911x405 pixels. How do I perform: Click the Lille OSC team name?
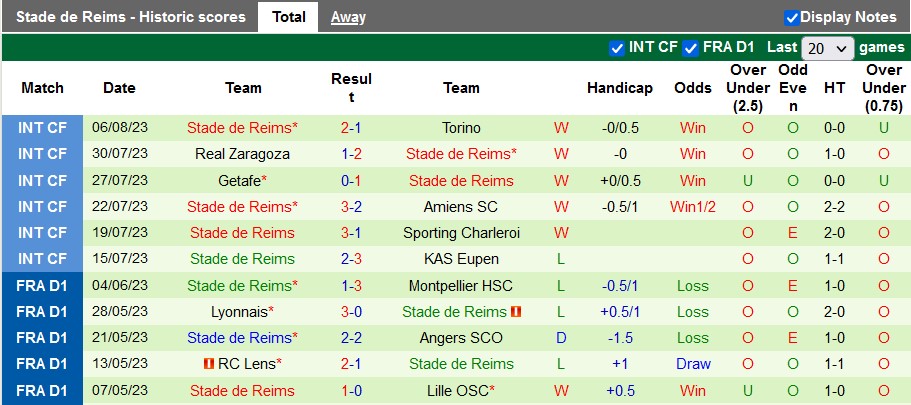pos(459,391)
